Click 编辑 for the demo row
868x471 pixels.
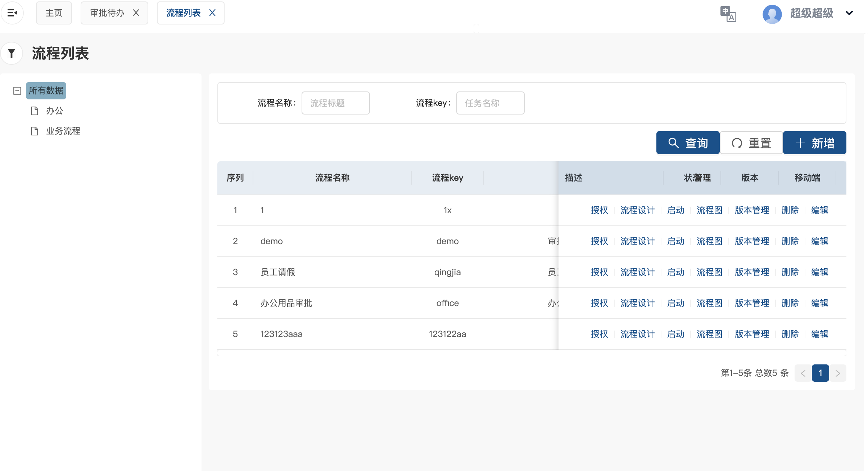pos(820,241)
